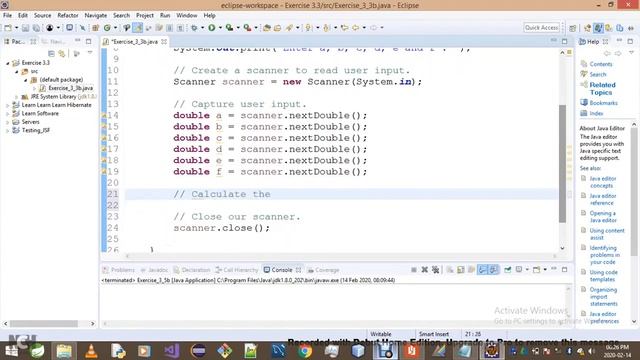Click the Back navigation arrow in toolbar
The height and width of the screenshot is (360, 640).
coord(356,28)
